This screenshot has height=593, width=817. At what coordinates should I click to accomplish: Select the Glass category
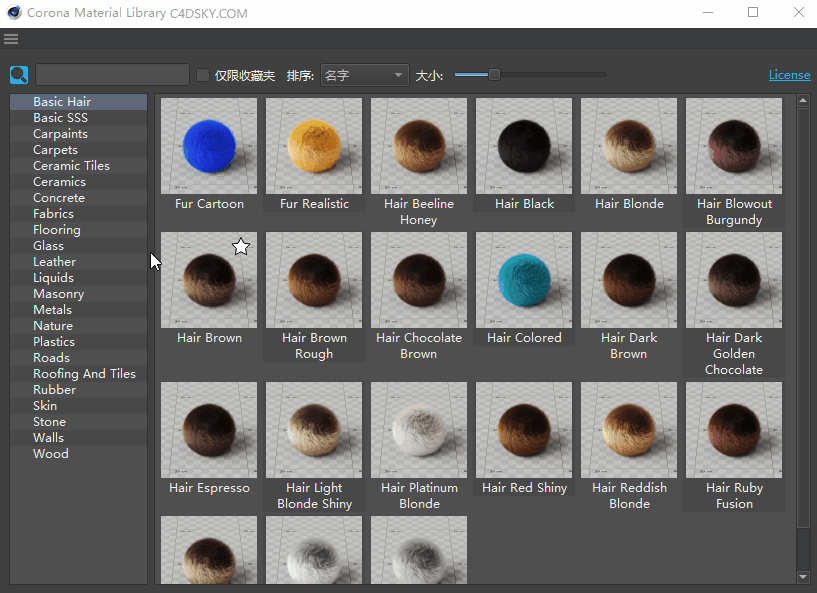79,246
